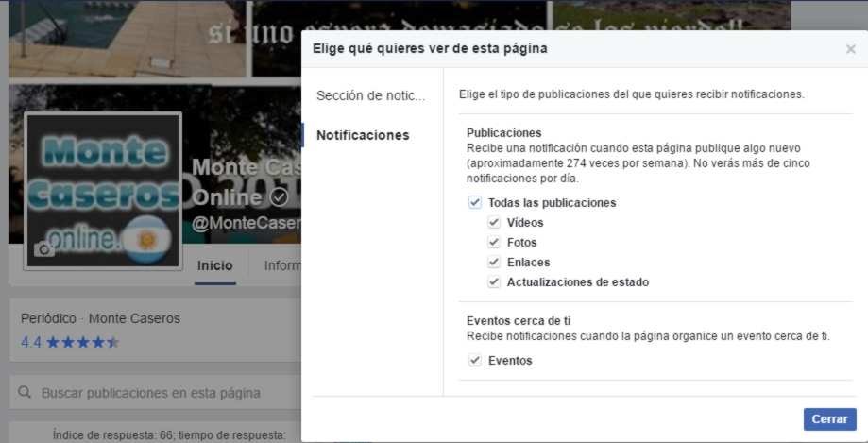Disable the Eventos notifications checkbox
This screenshot has height=443, width=868.
pos(475,361)
